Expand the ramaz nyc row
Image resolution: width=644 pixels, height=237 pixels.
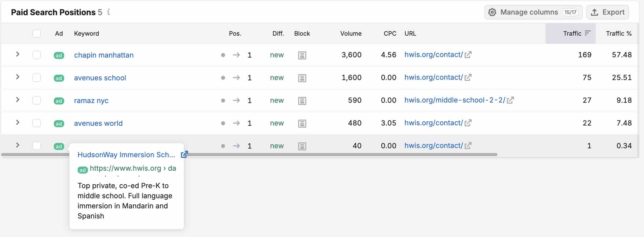click(x=17, y=100)
